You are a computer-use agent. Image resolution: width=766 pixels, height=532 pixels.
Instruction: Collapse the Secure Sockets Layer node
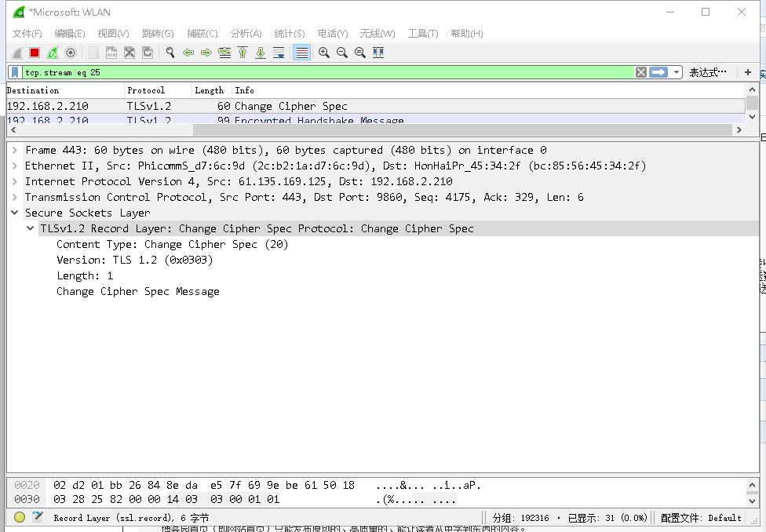point(15,213)
